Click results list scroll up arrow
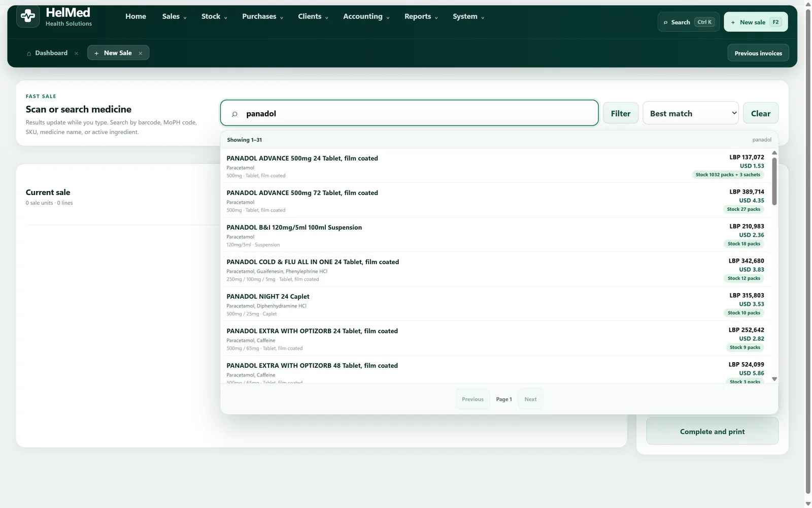Image resolution: width=812 pixels, height=508 pixels. click(x=774, y=153)
